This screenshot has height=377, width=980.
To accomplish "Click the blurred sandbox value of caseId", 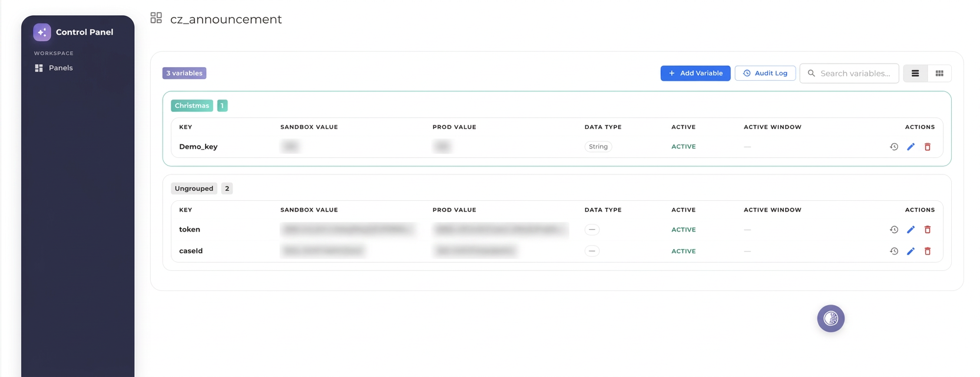I will coord(323,251).
